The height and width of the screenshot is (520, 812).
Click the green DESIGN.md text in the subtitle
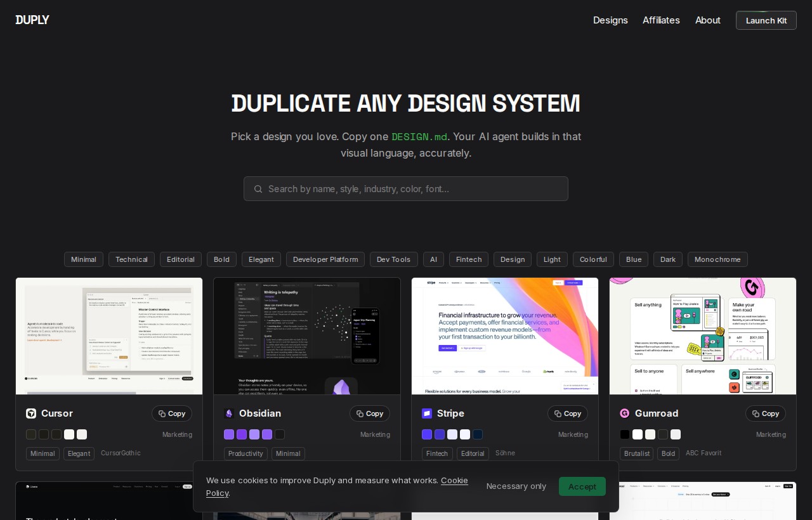(x=419, y=137)
